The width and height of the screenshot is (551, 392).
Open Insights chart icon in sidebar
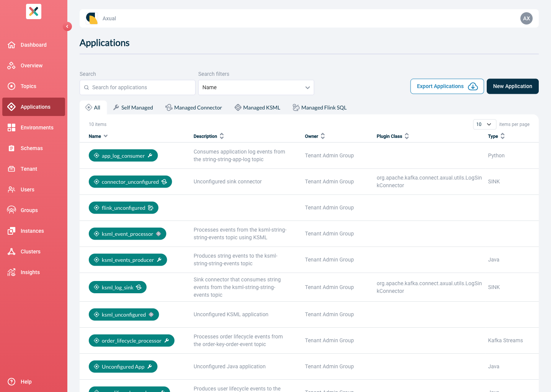click(x=11, y=272)
